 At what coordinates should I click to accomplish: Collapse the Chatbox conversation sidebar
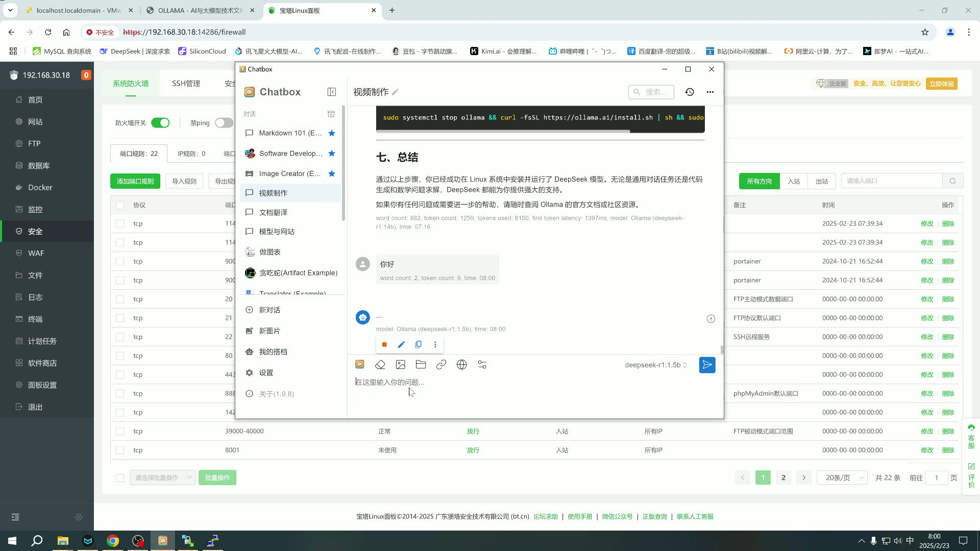[332, 92]
